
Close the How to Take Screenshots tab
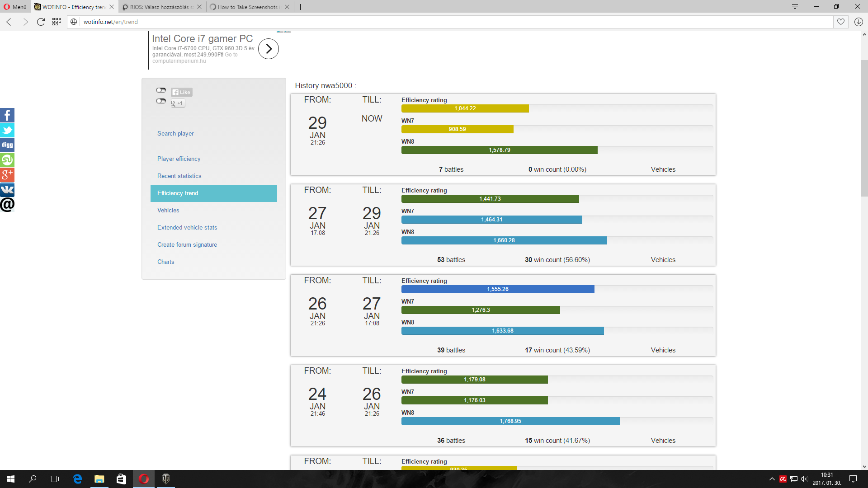[287, 7]
